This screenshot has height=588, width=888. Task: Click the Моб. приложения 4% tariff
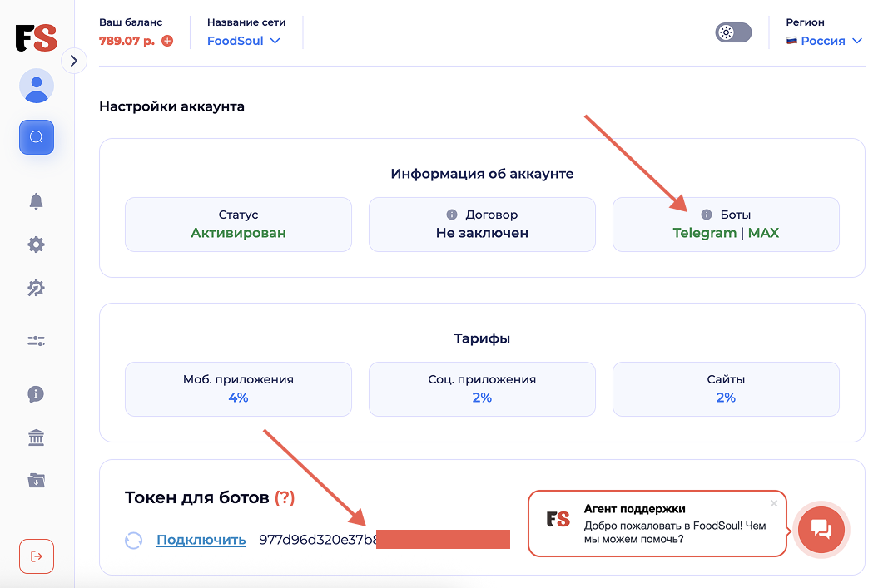(x=238, y=389)
